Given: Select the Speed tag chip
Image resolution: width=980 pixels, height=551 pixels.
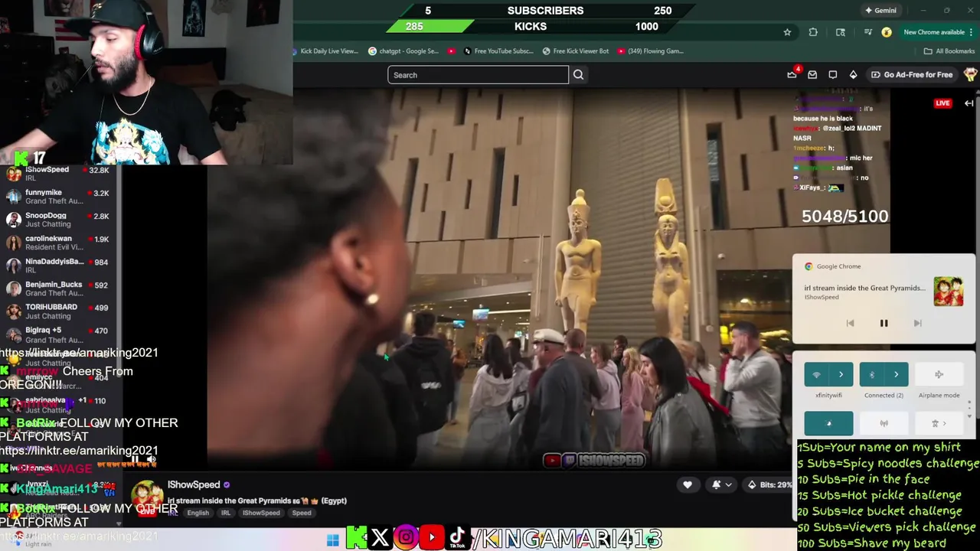Looking at the screenshot, I should click(x=302, y=513).
